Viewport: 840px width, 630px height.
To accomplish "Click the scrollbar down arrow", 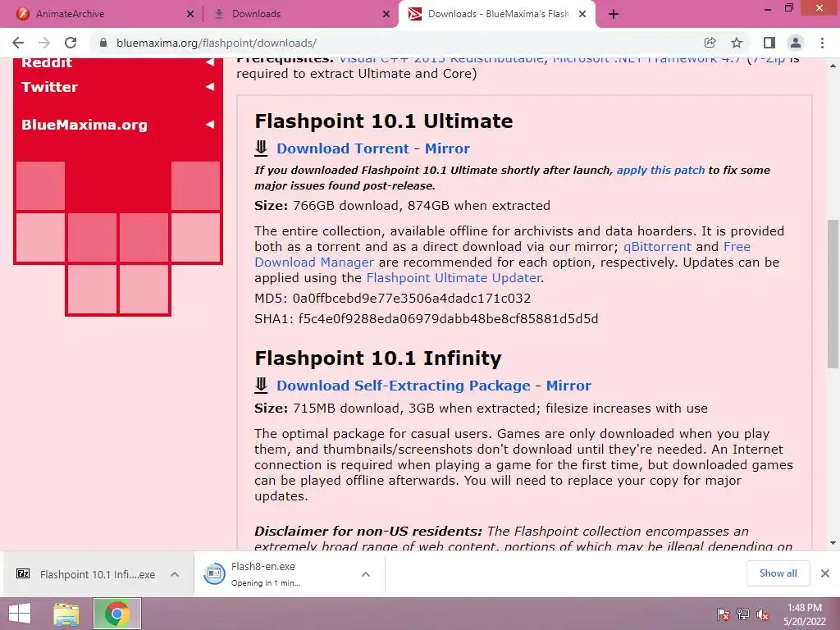I will point(833,543).
